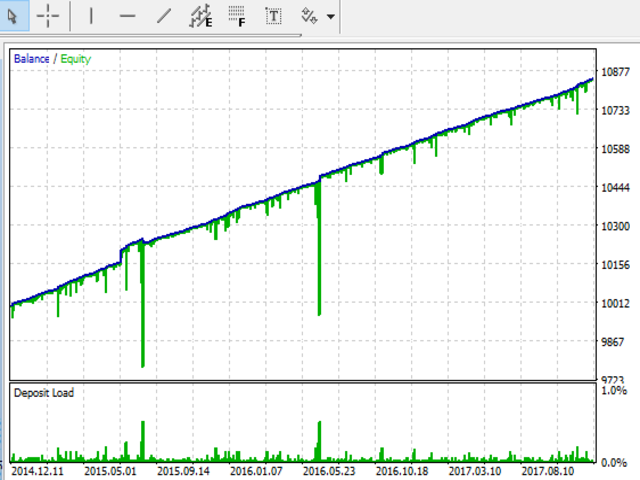Select the diagonal trendline tool
Screen dimensions: 640x480
click(164, 16)
